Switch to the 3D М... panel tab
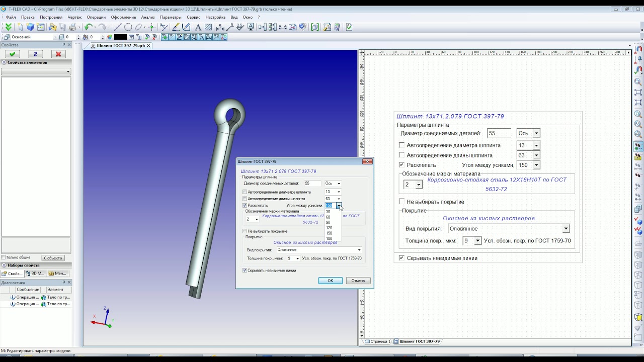Image resolution: width=644 pixels, height=362 pixels. (x=35, y=274)
